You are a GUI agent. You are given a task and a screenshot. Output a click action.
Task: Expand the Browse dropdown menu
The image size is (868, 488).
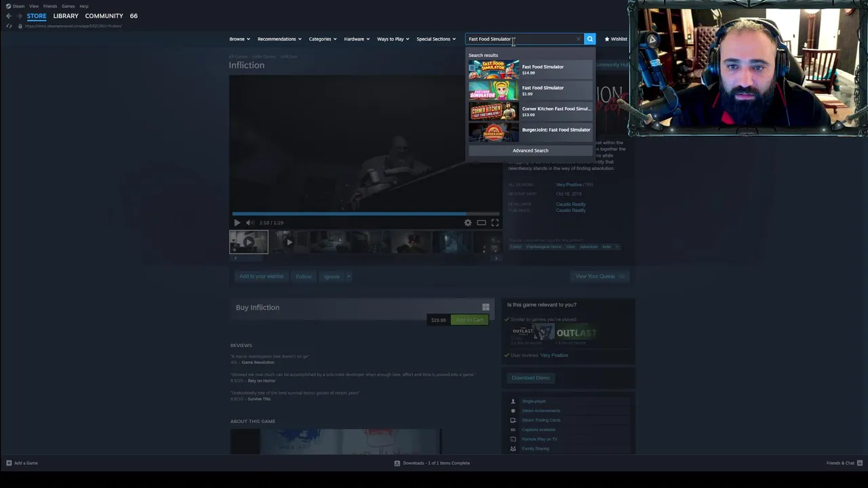[239, 39]
